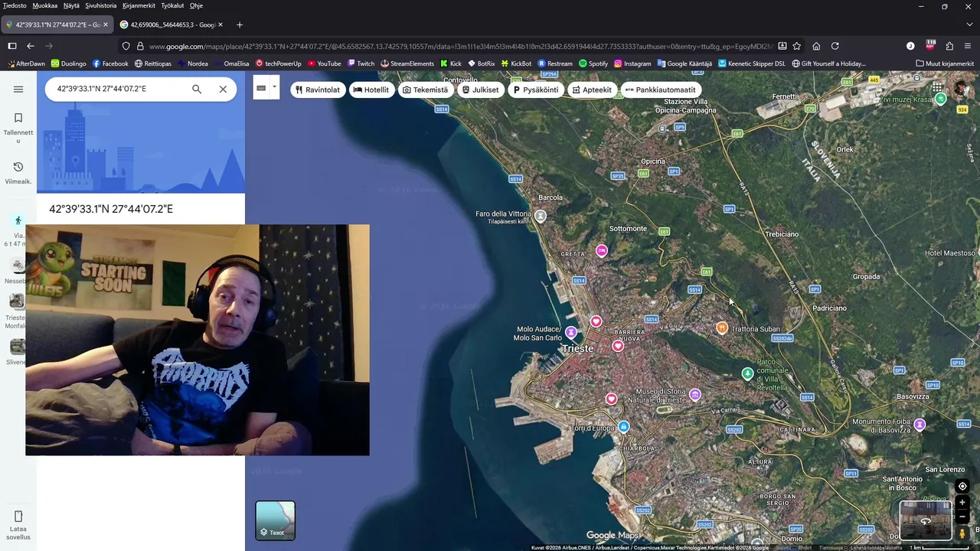Open the Tiedosto menu
This screenshot has height=551, width=980.
point(15,5)
